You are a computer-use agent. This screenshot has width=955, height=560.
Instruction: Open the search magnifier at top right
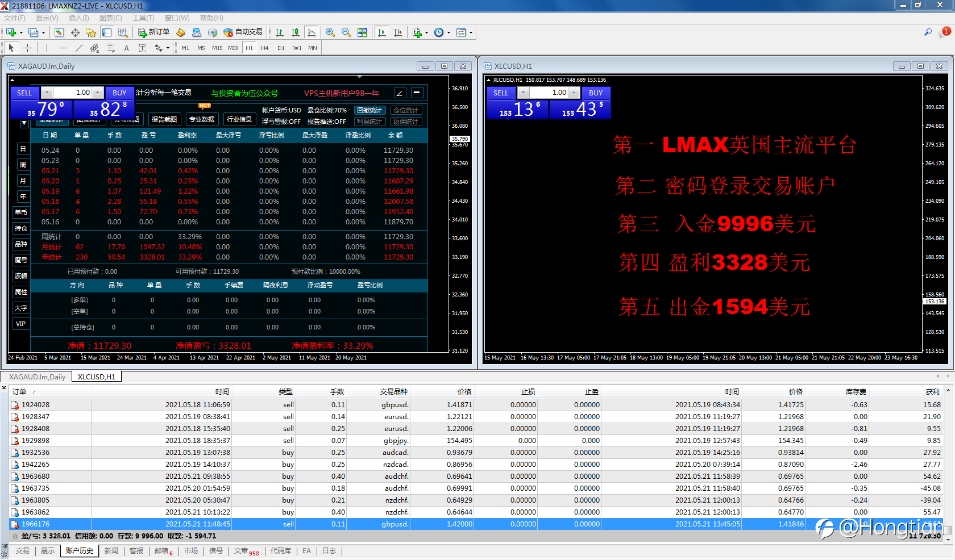(x=928, y=32)
